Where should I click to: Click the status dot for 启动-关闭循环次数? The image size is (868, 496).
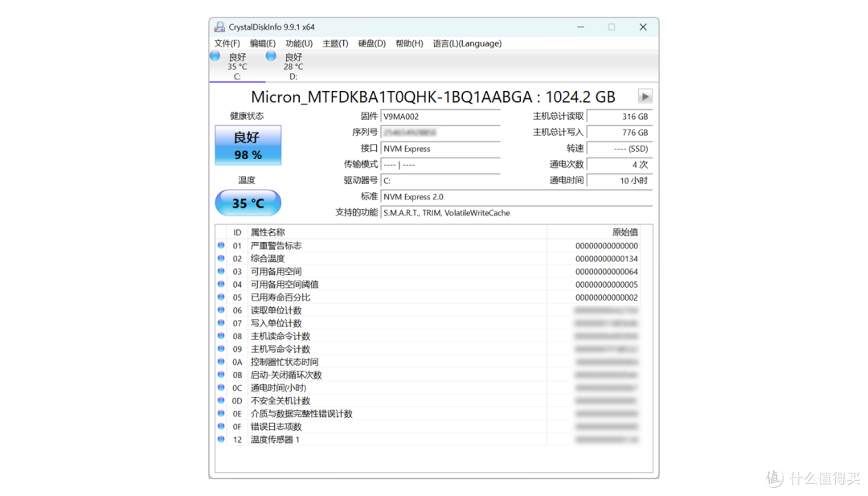pyautogui.click(x=221, y=375)
